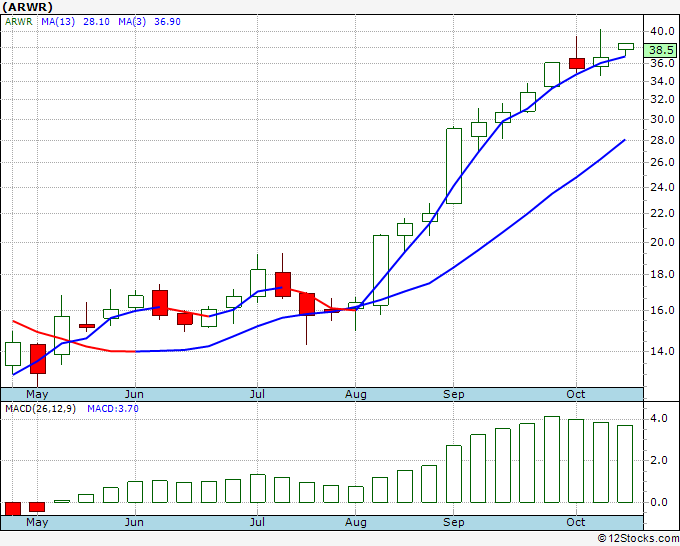Screen dimensions: 680x546
Task: Select the MA(13) indicator label
Action: coord(58,22)
